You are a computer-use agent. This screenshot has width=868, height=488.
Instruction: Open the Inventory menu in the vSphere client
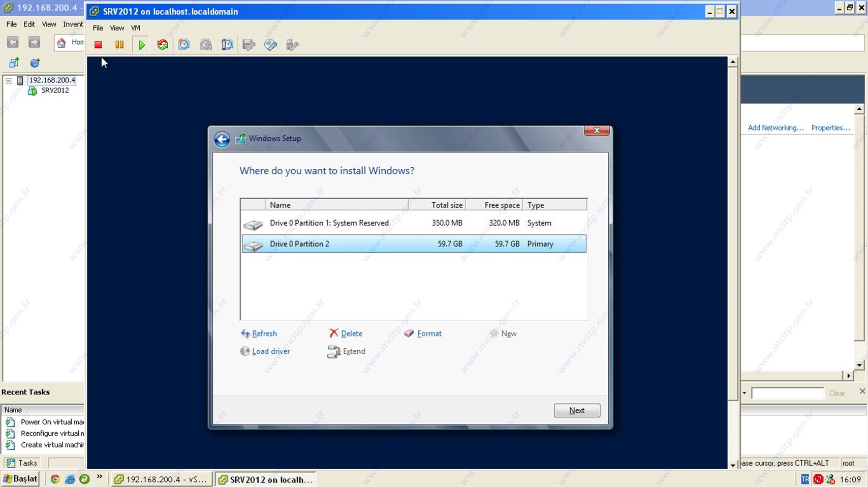pos(73,24)
